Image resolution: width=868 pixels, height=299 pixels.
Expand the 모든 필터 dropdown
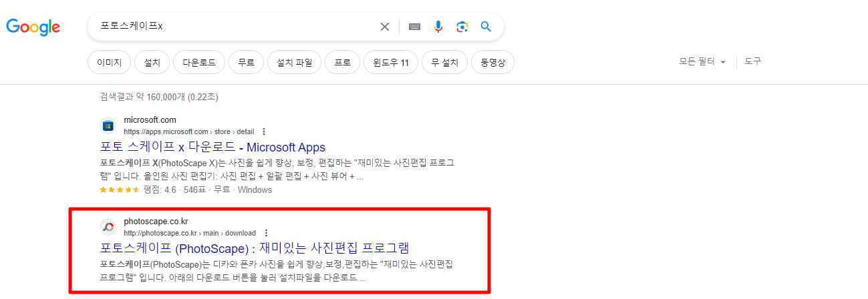(x=703, y=61)
